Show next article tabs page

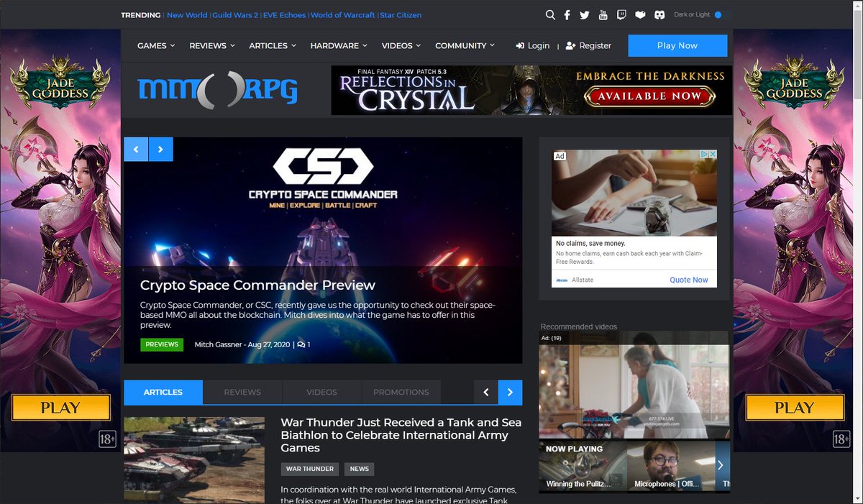tap(511, 392)
